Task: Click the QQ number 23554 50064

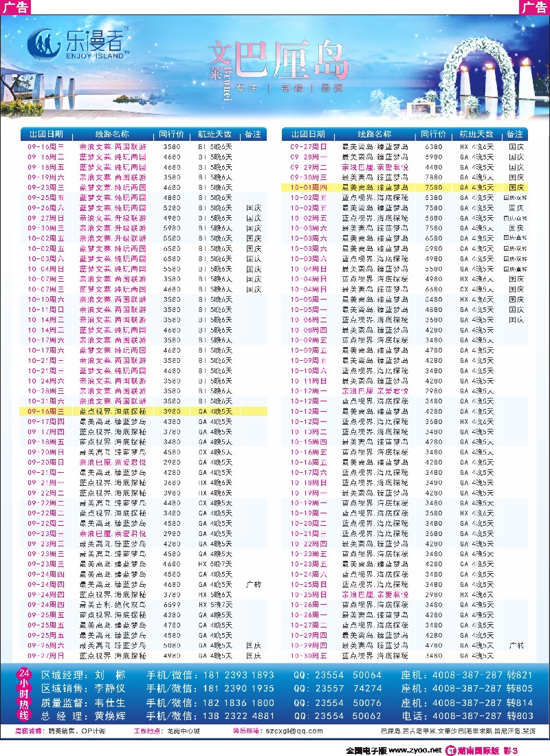Action: pos(349,675)
